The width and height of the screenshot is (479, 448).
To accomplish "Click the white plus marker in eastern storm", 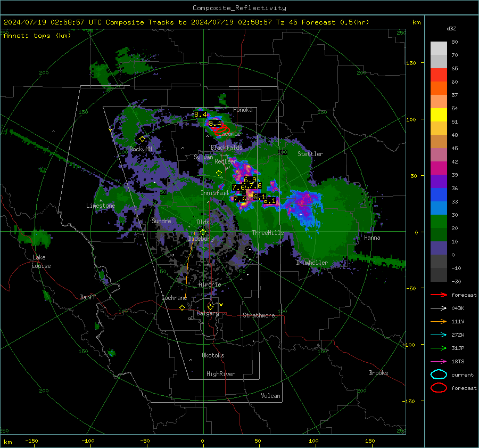I will [301, 214].
